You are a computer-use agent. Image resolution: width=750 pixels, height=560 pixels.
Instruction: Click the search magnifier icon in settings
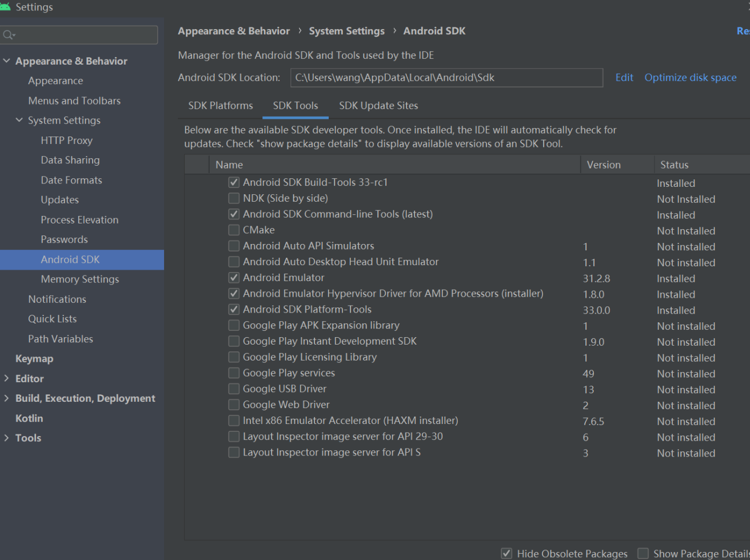9,35
